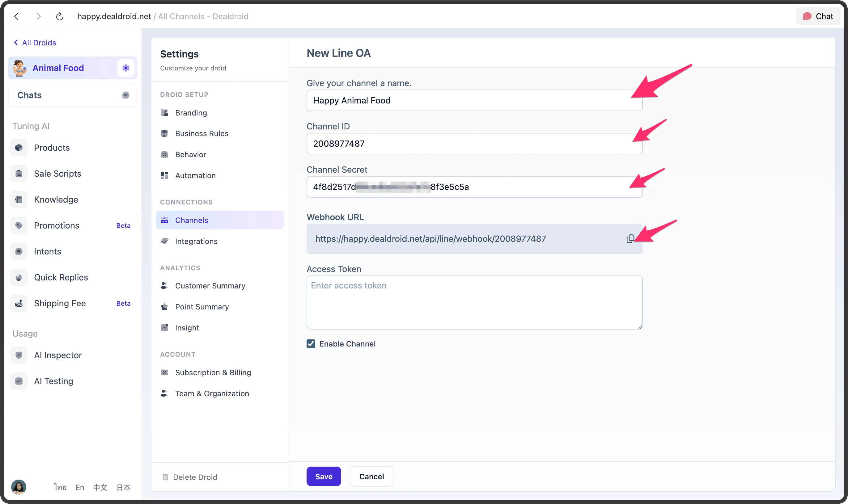848x504 pixels.
Task: Save the New Line OA channel
Action: 323,476
